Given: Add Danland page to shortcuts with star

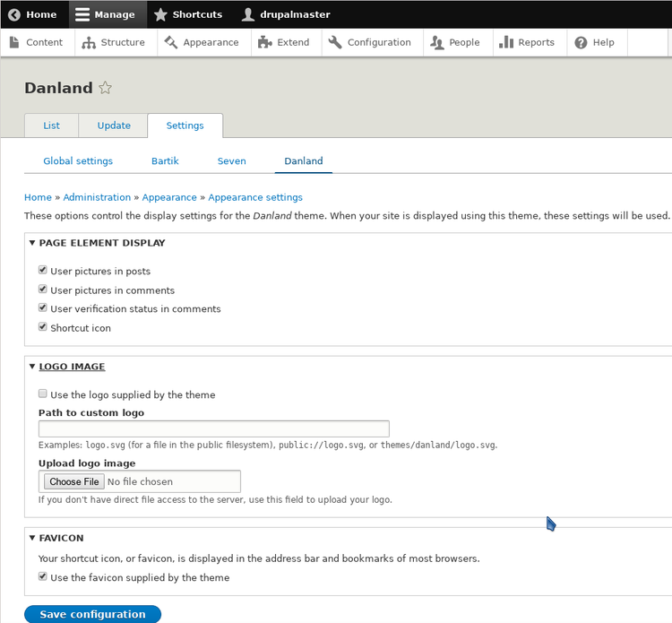Looking at the screenshot, I should (x=105, y=88).
